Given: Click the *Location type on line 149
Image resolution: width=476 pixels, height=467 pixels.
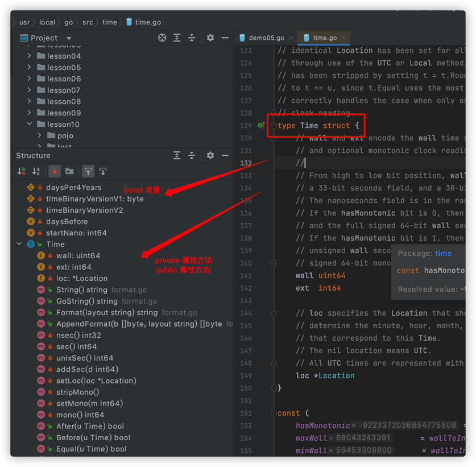Looking at the screenshot, I should pyautogui.click(x=334, y=375).
